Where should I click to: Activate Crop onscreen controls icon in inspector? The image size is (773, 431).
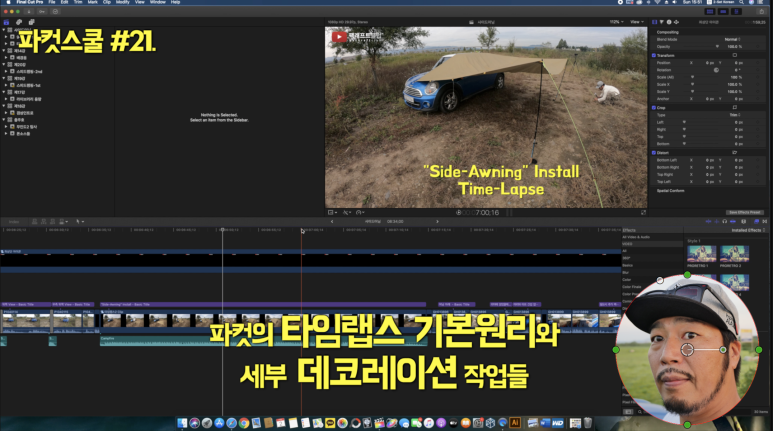pos(735,108)
